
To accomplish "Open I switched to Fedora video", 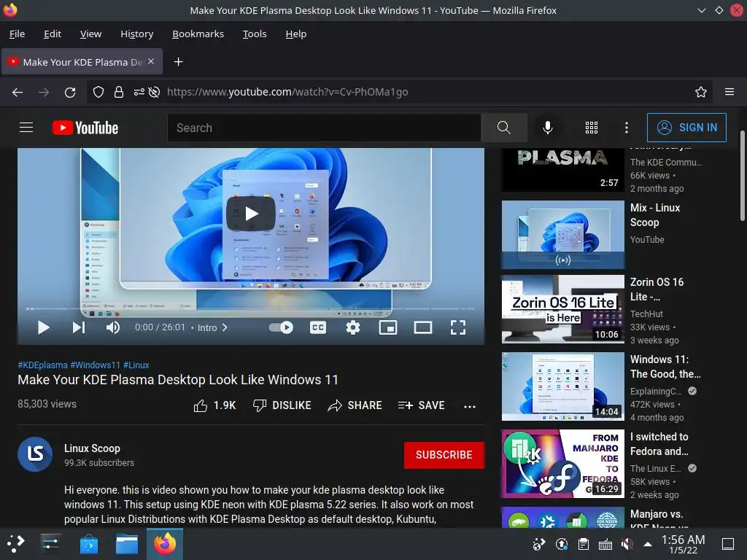I will click(x=562, y=464).
